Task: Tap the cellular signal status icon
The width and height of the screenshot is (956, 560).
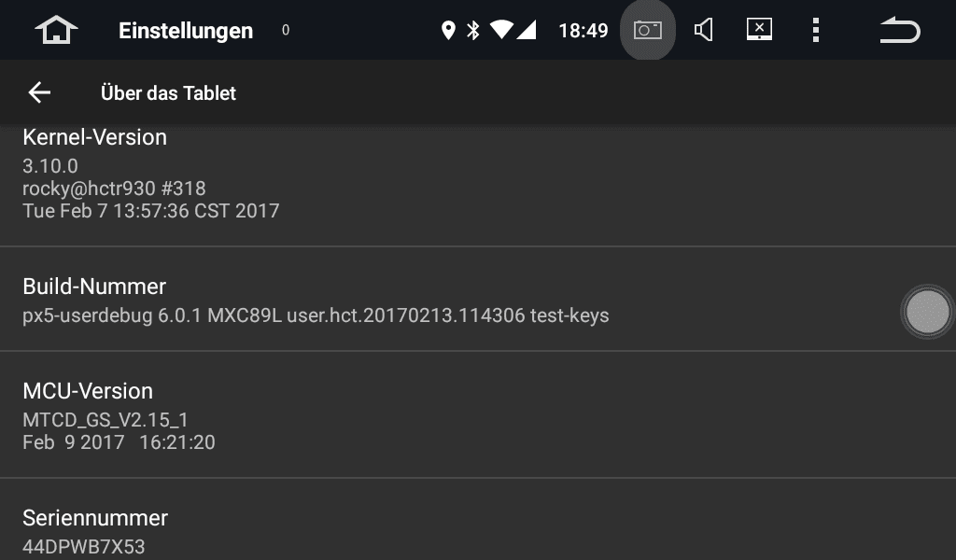Action: (x=527, y=29)
